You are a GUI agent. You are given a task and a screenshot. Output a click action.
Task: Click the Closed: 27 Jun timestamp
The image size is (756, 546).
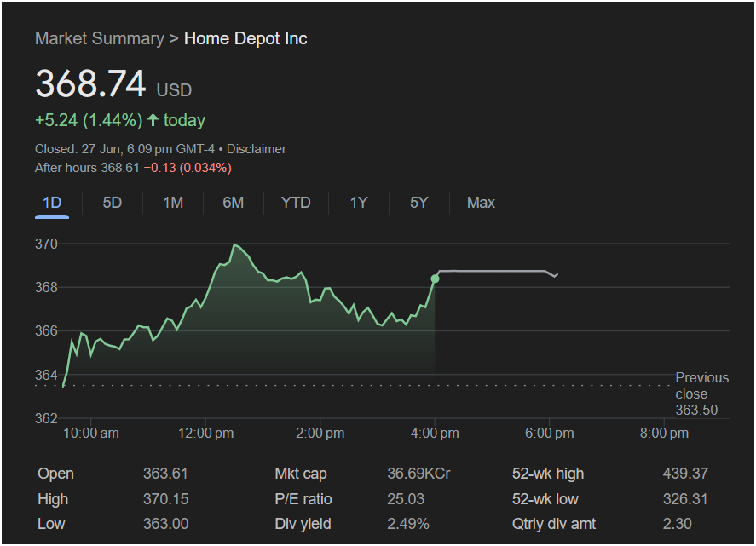[x=124, y=149]
